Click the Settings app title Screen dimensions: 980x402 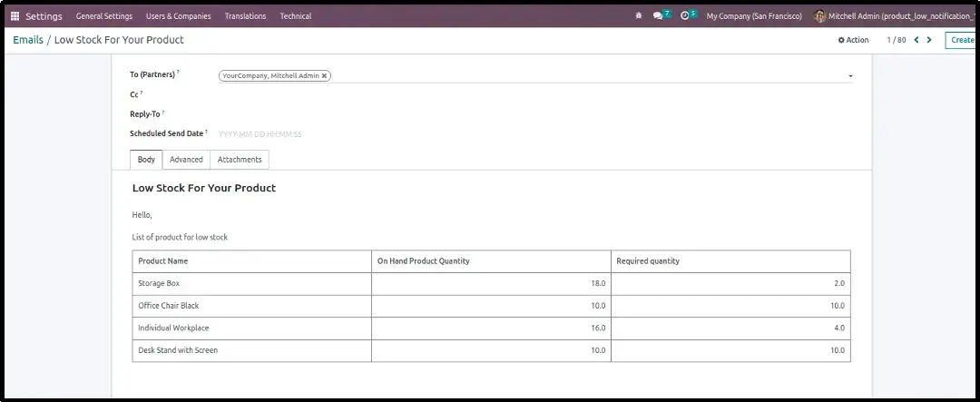point(44,16)
